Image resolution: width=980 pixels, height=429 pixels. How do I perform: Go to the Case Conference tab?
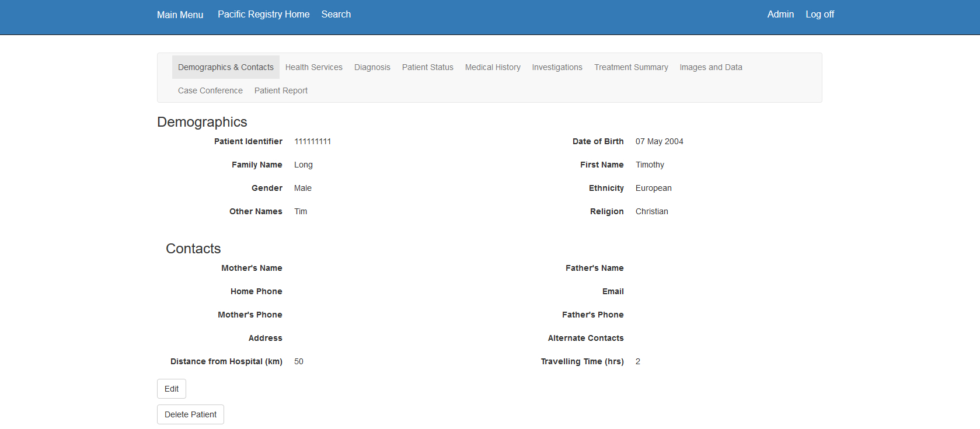(210, 90)
